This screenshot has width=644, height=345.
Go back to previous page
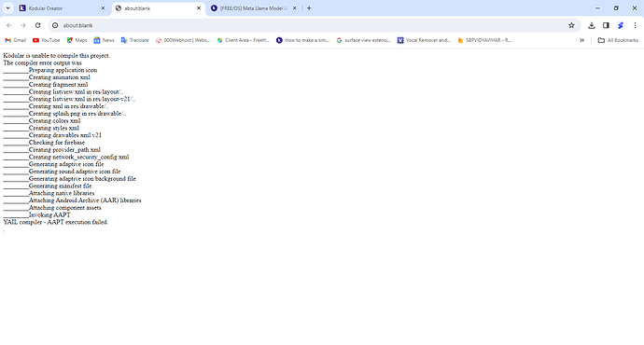tap(9, 25)
